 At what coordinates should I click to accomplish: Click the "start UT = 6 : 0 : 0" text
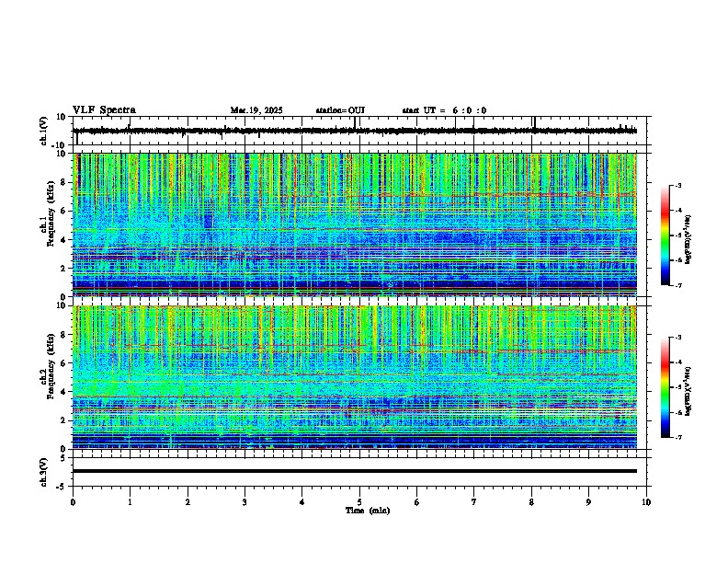(444, 110)
